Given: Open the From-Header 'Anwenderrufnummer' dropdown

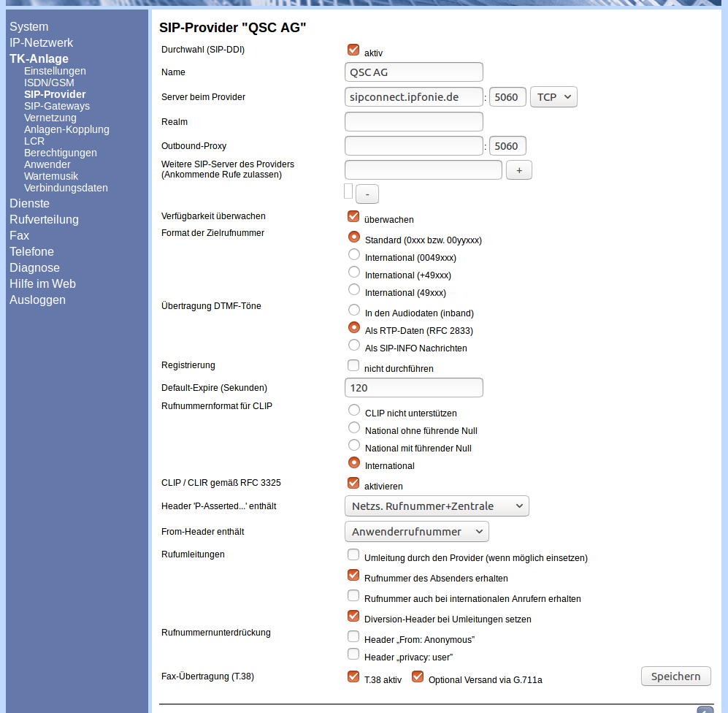Looking at the screenshot, I should point(416,532).
